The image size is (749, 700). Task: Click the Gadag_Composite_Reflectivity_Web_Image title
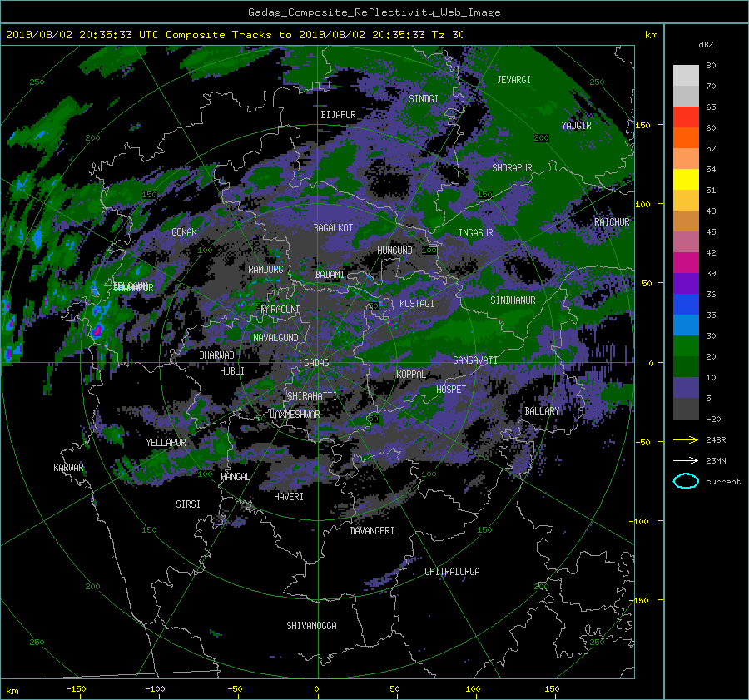coord(374,12)
